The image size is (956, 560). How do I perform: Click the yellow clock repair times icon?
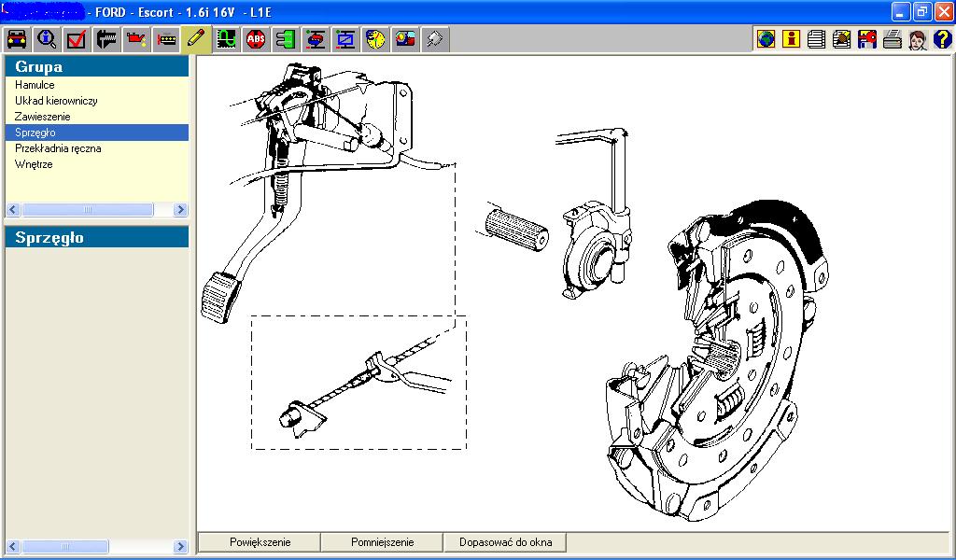(375, 39)
